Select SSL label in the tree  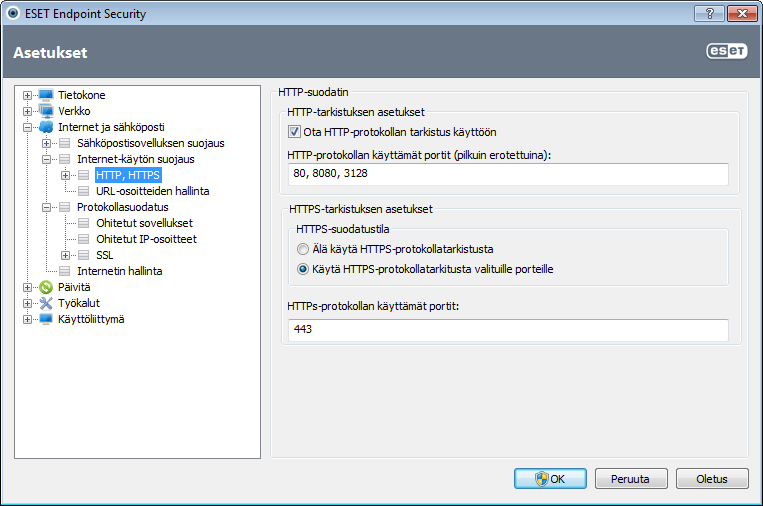point(104,255)
